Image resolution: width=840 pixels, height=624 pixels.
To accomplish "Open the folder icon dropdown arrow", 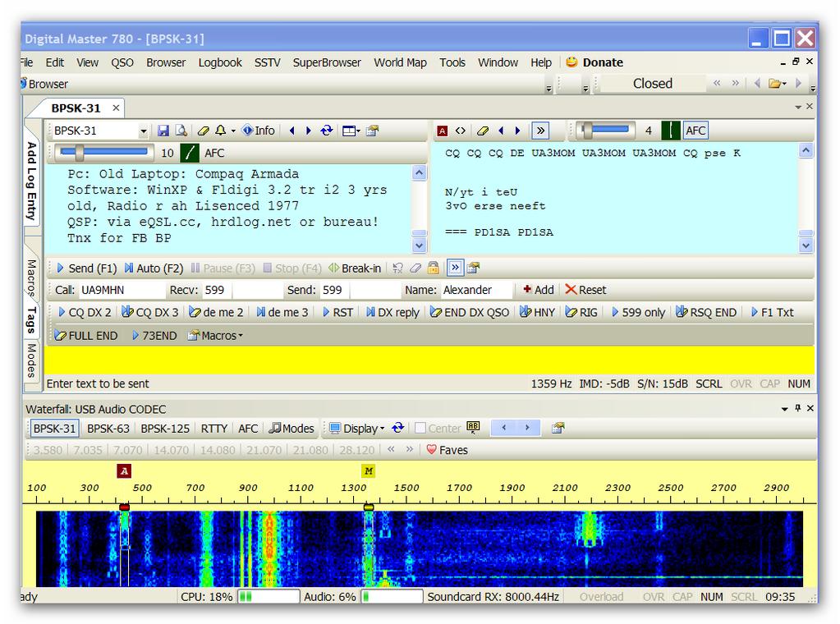I will click(784, 84).
